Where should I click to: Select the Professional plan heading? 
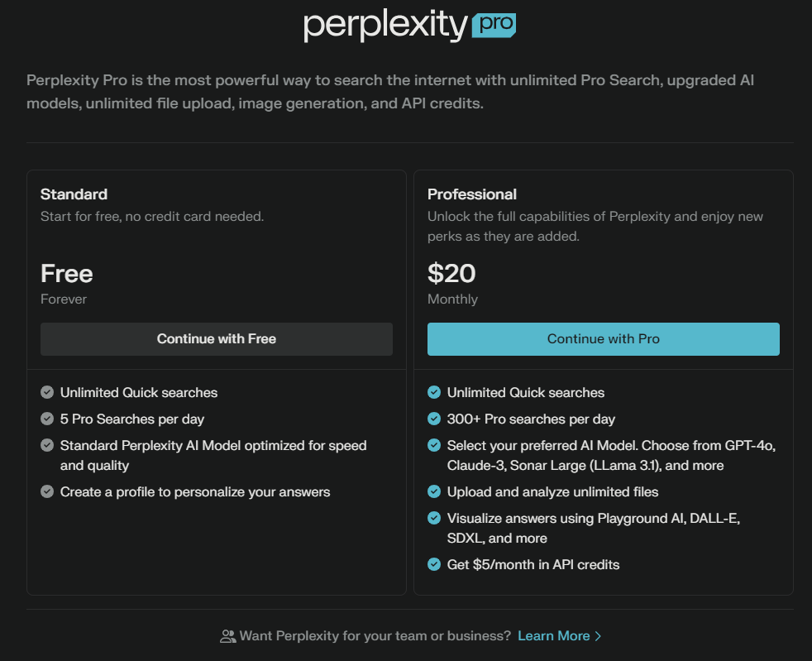[x=472, y=194]
